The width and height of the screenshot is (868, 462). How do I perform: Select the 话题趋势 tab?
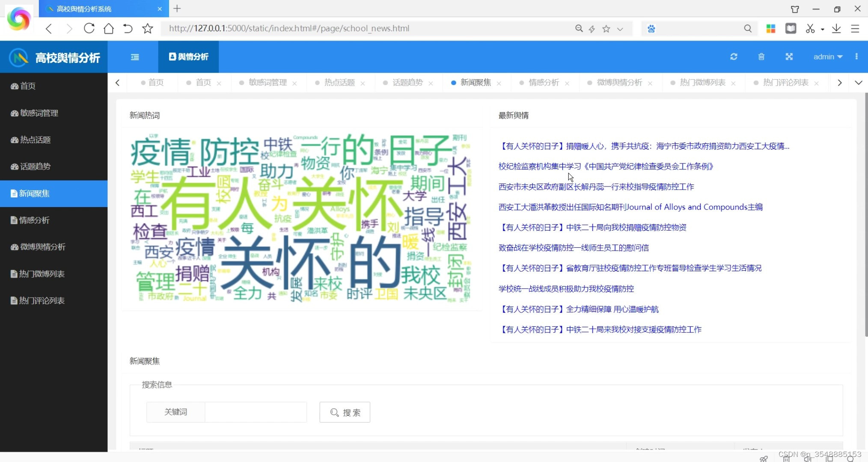coord(407,82)
